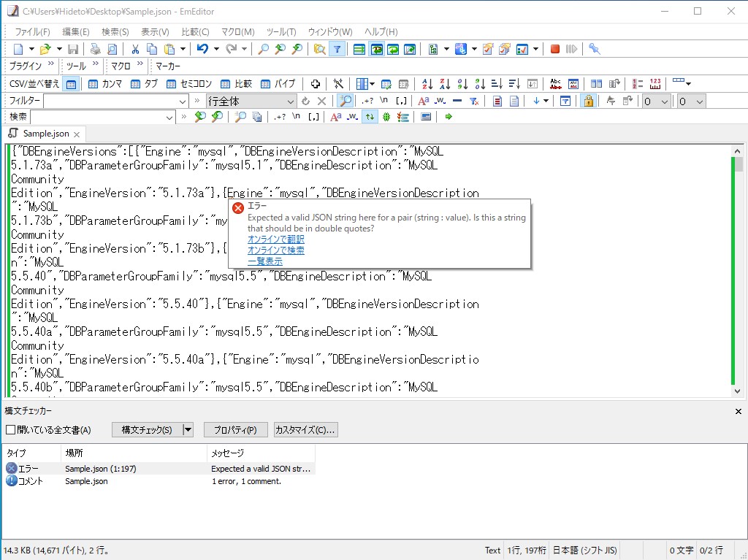This screenshot has height=560, width=748.
Task: Click the Copy icon in the toolbar
Action: pos(152,49)
